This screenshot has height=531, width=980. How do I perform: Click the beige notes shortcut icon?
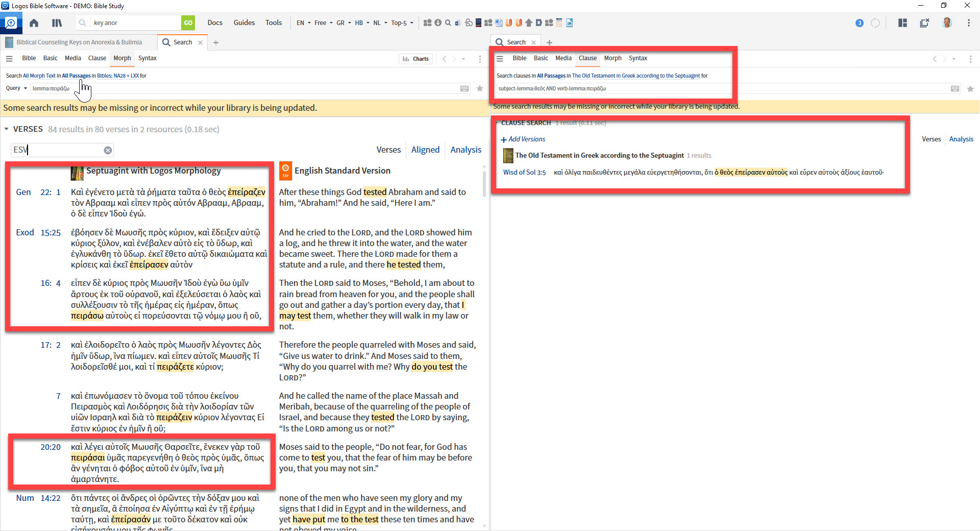click(559, 22)
